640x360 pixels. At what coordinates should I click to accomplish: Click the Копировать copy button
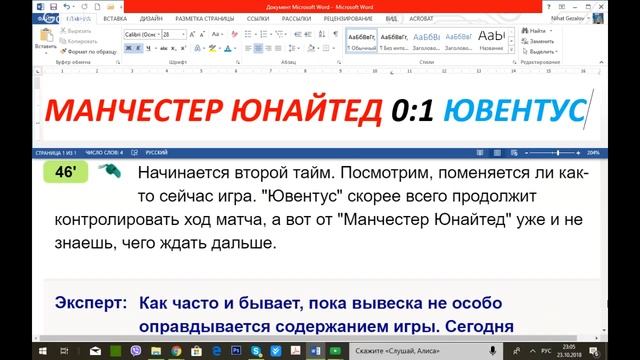tap(78, 41)
